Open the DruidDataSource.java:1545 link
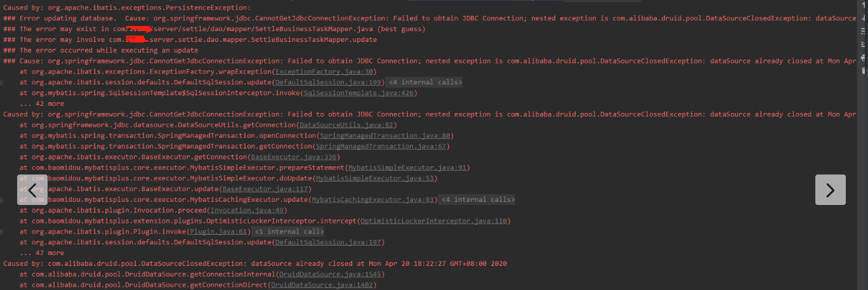The width and height of the screenshot is (868, 290). [x=330, y=274]
